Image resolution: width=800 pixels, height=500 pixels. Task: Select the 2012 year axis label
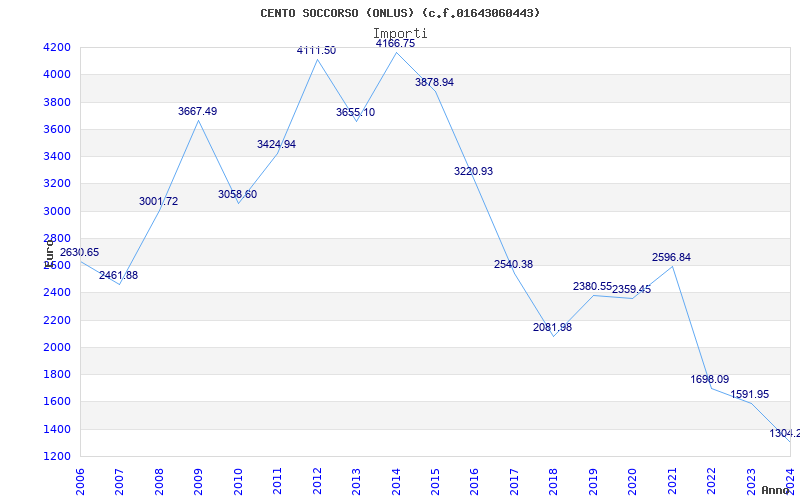coord(317,482)
